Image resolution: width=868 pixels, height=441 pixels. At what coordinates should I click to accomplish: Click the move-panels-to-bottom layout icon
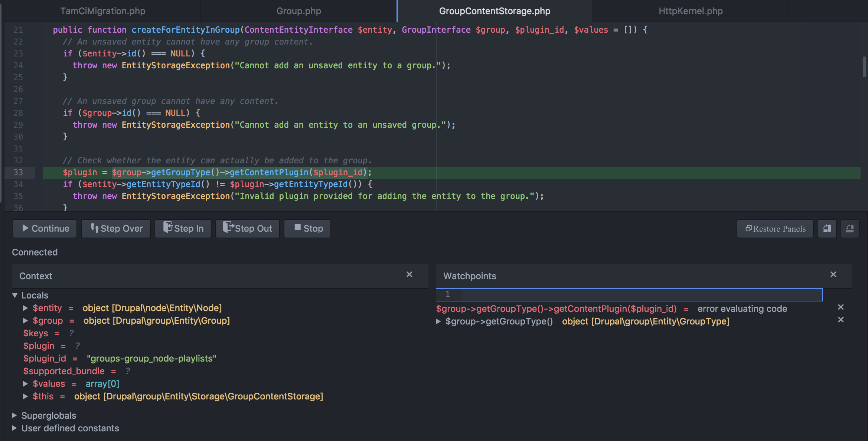(850, 228)
